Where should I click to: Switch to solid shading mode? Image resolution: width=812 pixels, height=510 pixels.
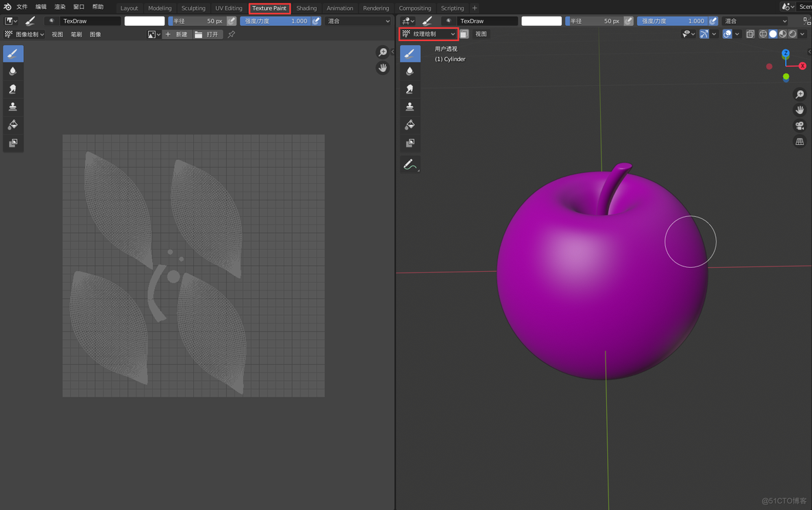click(773, 34)
